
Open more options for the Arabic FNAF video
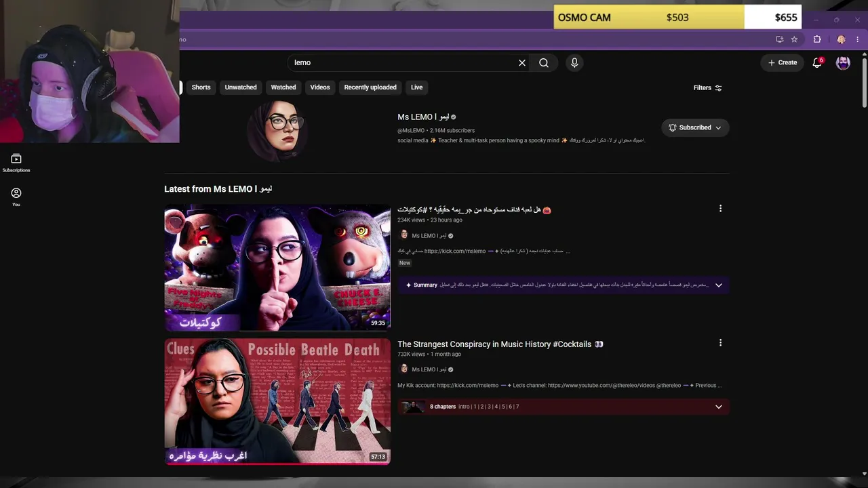[720, 209]
